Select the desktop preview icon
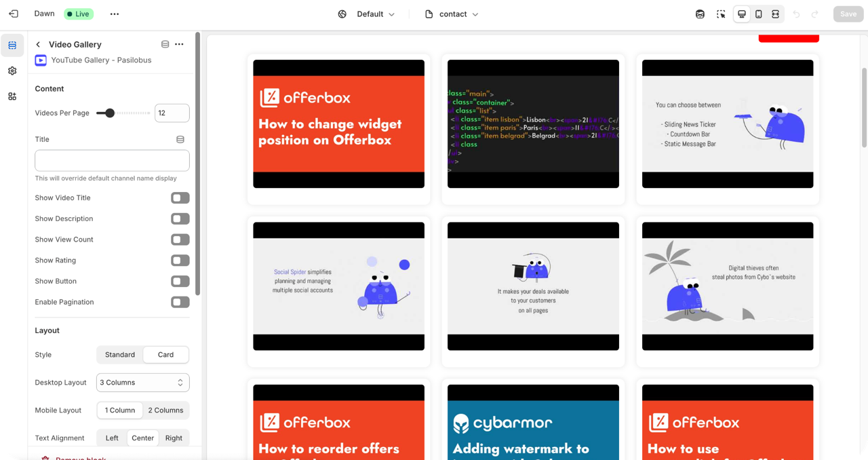The image size is (868, 460). pos(742,14)
